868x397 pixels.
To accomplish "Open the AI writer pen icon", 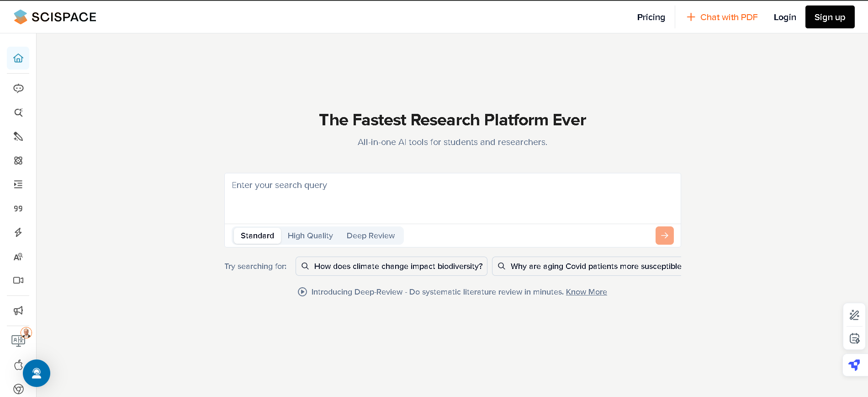I will tap(18, 136).
